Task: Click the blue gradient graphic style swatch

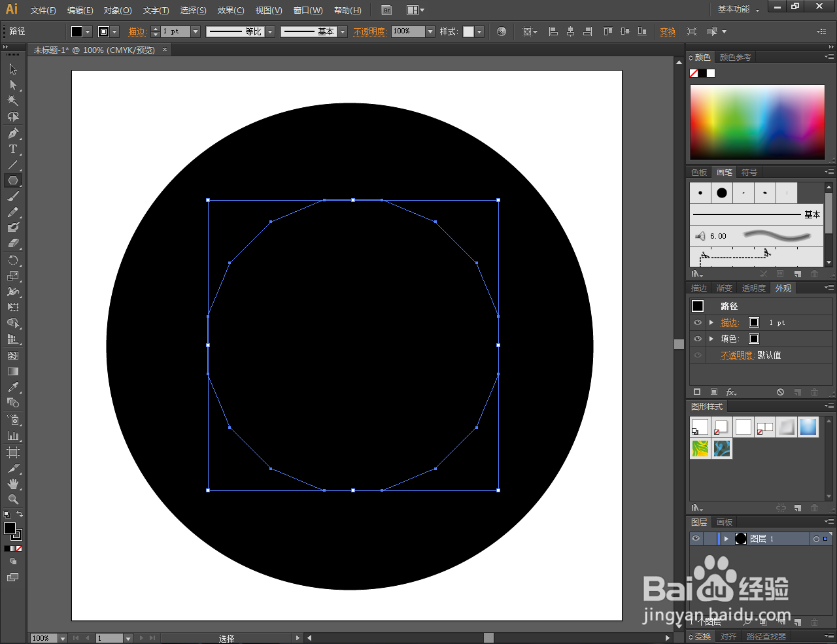Action: [808, 427]
